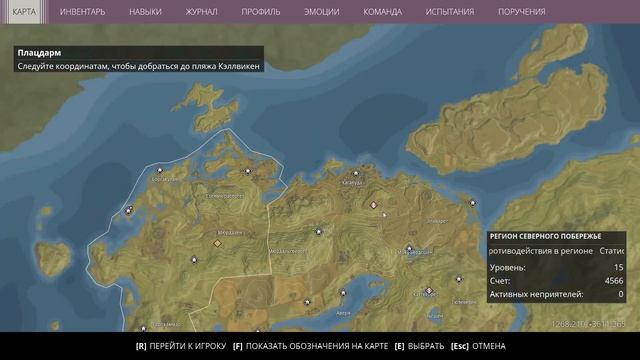Click [R] ПЕРЕЙТИ К ИГРОКУ
Image resolution: width=640 pixels, height=360 pixels.
pyautogui.click(x=181, y=346)
